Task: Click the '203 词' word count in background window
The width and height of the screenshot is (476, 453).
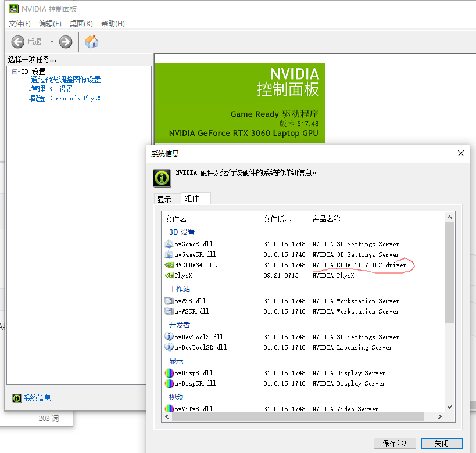Action: pos(49,418)
